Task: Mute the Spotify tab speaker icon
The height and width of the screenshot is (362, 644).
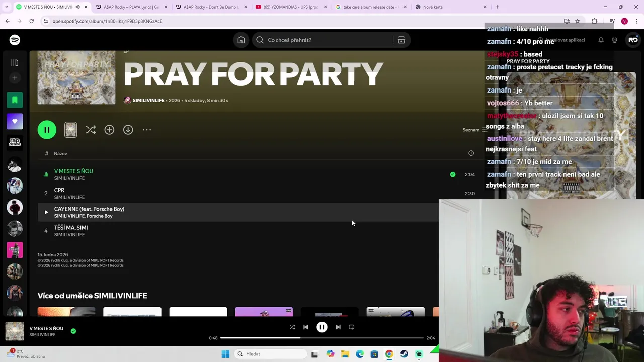Action: coord(77,7)
